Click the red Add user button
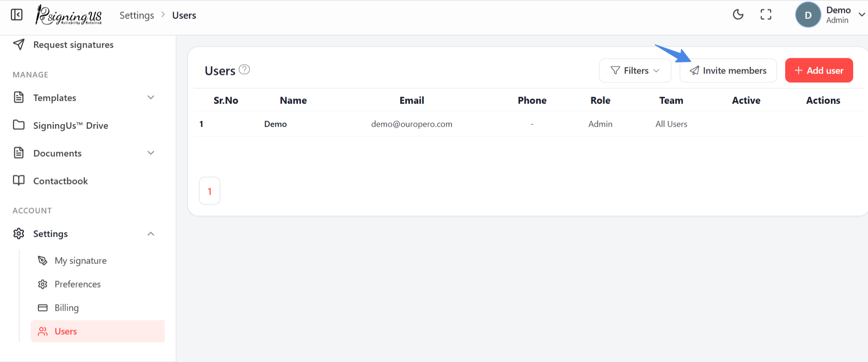This screenshot has height=362, width=868. (x=819, y=70)
